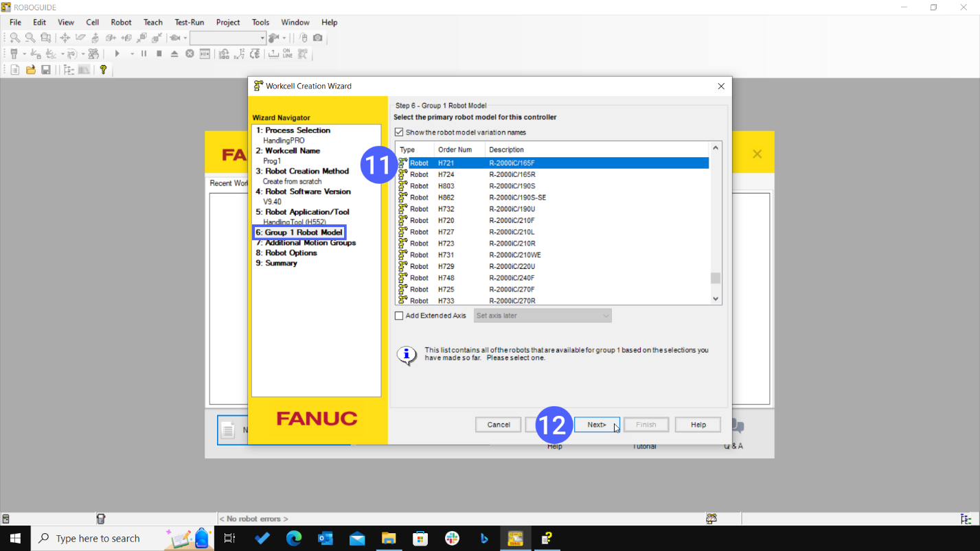Open the Test-Run menu
Viewport: 980px width, 551px height.
coord(189,22)
